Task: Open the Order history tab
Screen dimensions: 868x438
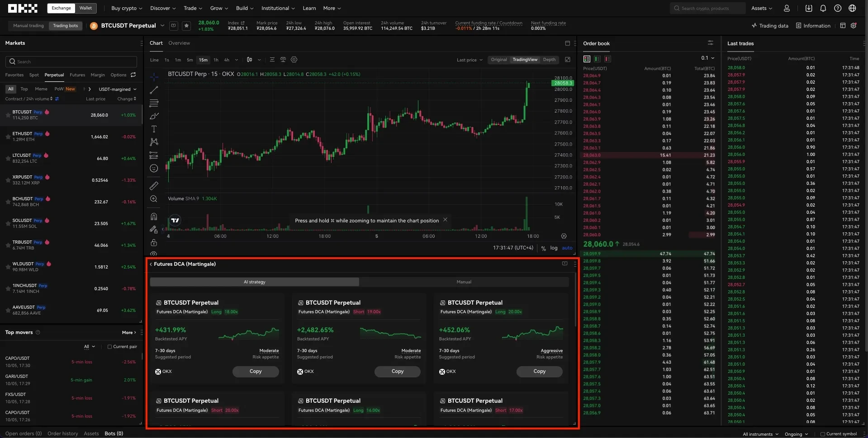Action: point(63,433)
